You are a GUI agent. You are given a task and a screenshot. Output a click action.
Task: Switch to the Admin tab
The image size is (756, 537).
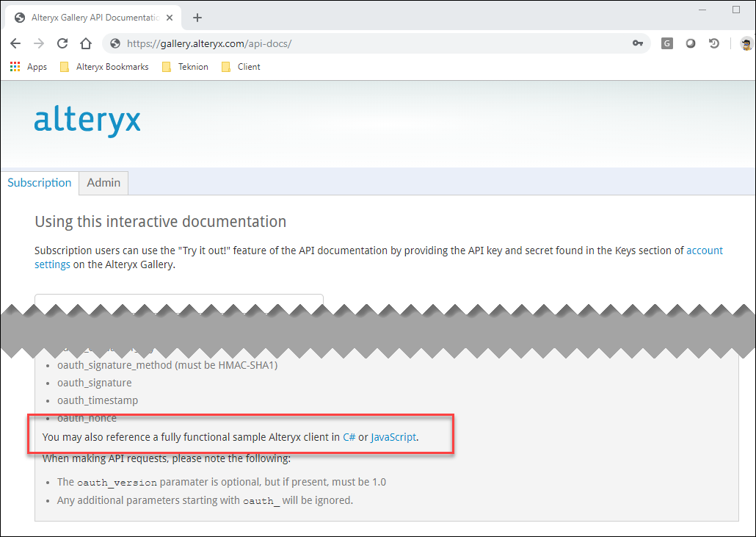click(x=103, y=182)
